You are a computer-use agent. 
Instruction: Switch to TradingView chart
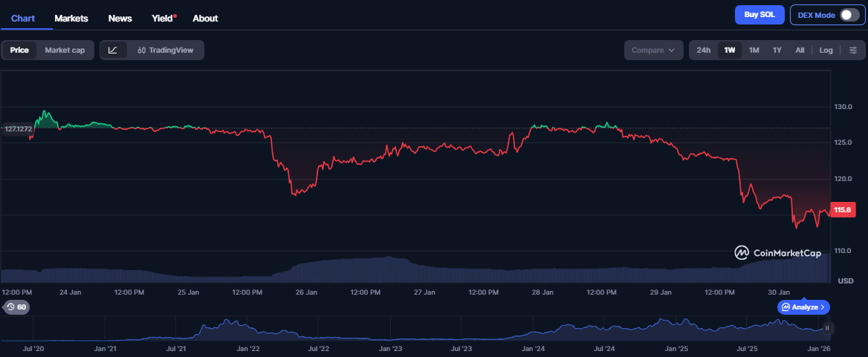click(166, 50)
